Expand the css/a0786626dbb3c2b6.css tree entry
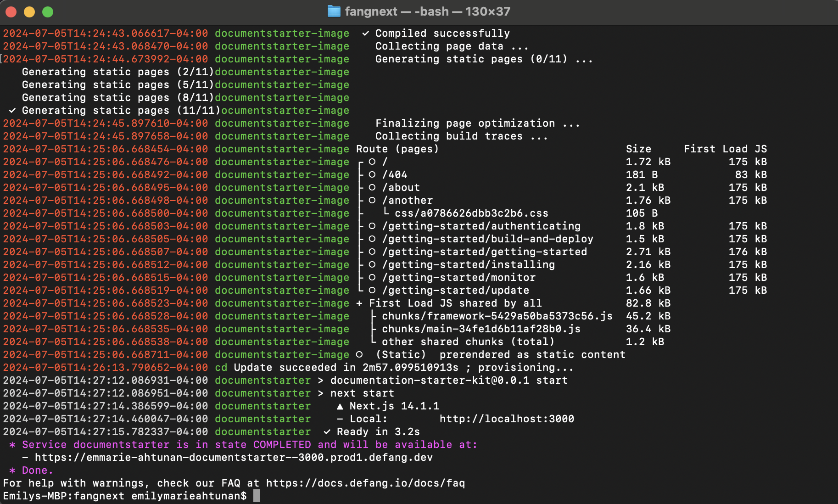 click(386, 213)
